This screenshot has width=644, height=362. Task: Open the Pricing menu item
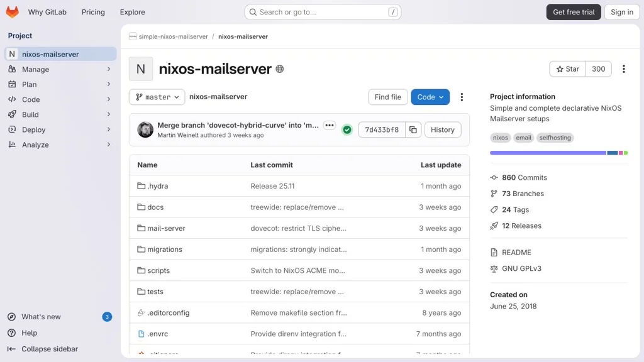[93, 12]
